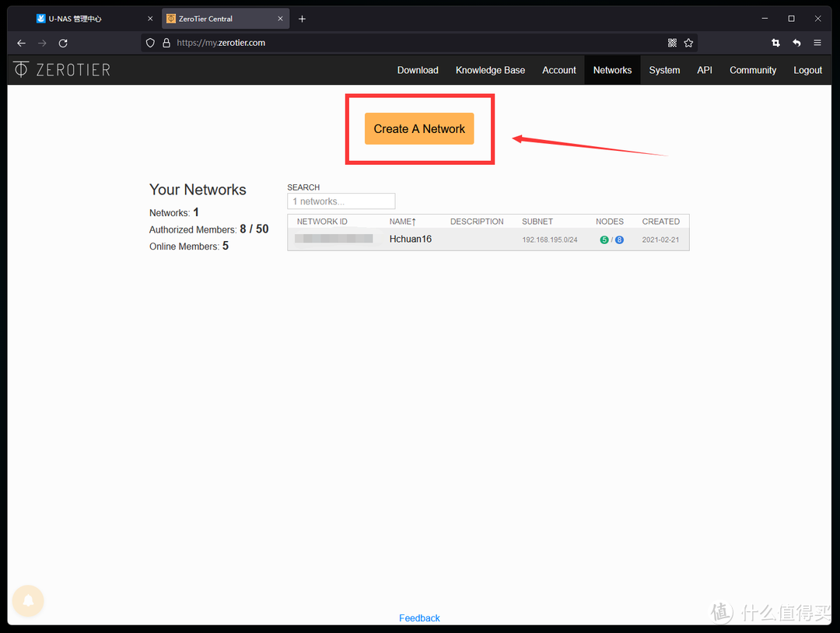Click the Online Members 5 text

[x=189, y=246]
